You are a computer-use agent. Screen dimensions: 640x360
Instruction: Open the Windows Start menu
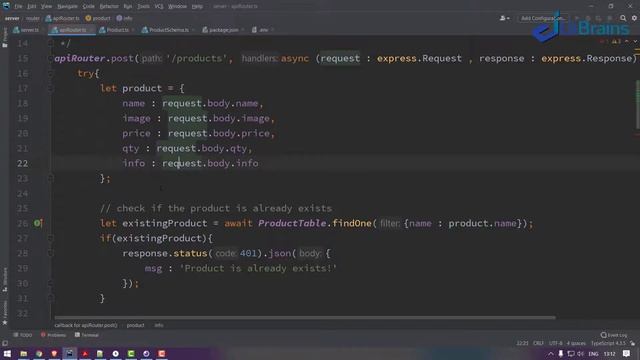pos(7,353)
